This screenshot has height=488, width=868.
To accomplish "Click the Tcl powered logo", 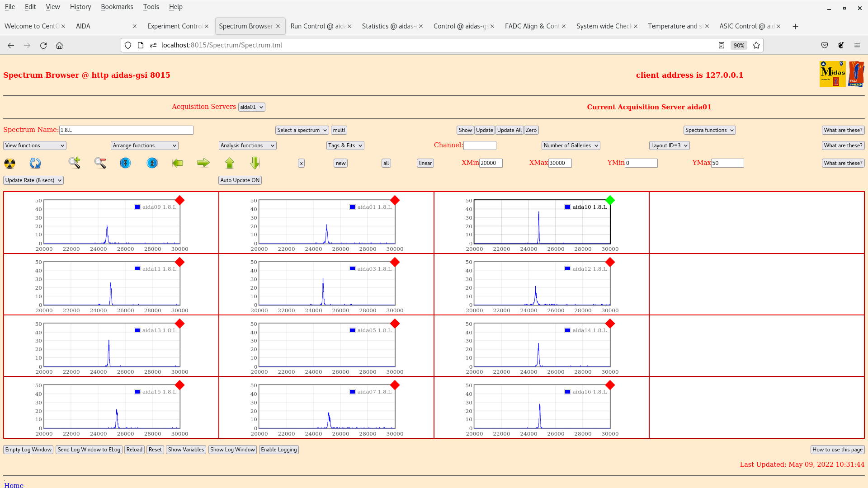I will point(856,74).
